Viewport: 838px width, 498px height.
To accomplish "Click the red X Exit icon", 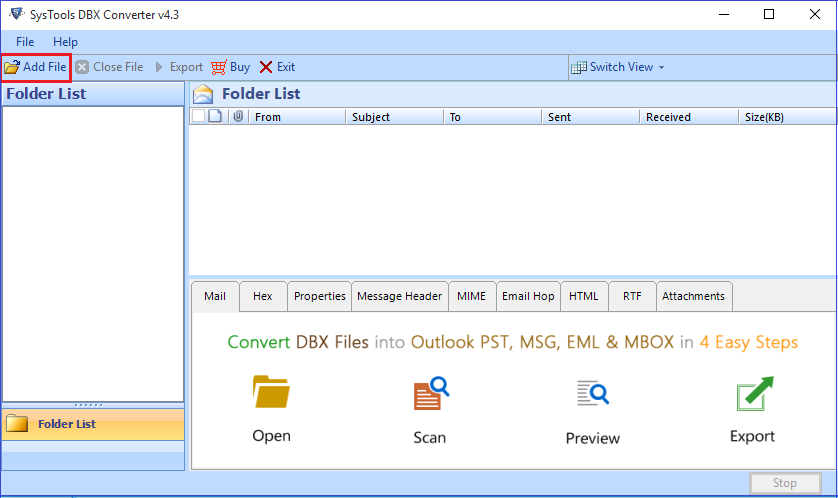I will coord(266,67).
